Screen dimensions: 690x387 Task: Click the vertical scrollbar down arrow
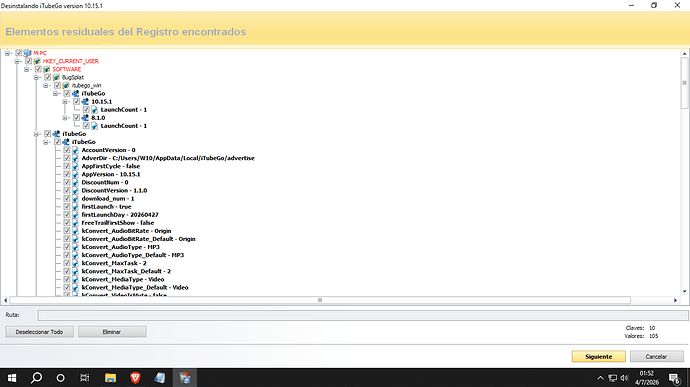click(684, 291)
